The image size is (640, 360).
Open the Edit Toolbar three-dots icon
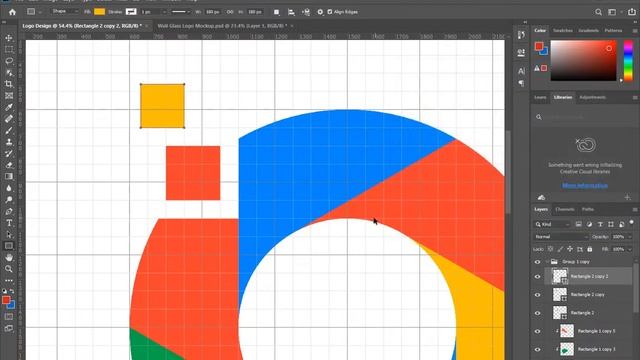[x=9, y=280]
